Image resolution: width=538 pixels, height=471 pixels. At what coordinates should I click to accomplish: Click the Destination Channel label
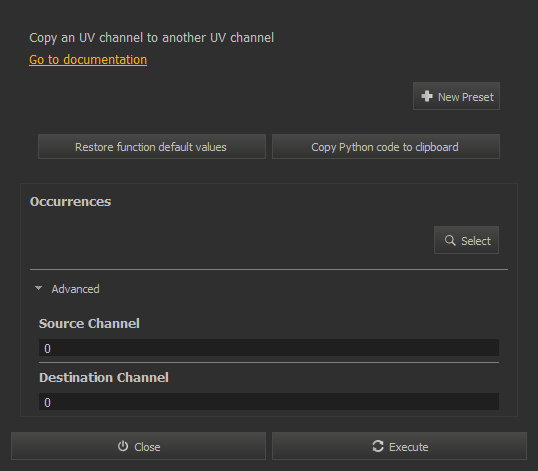coord(104,377)
